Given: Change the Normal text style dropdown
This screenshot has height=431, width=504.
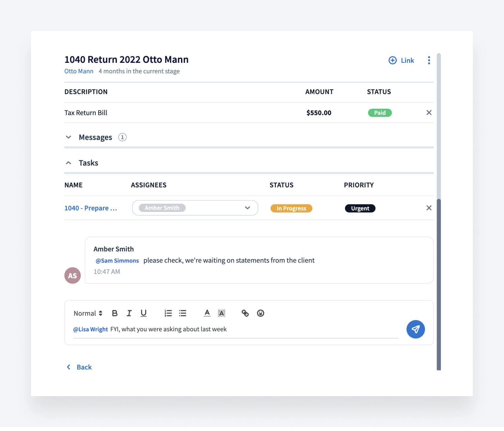Looking at the screenshot, I should coord(88,313).
